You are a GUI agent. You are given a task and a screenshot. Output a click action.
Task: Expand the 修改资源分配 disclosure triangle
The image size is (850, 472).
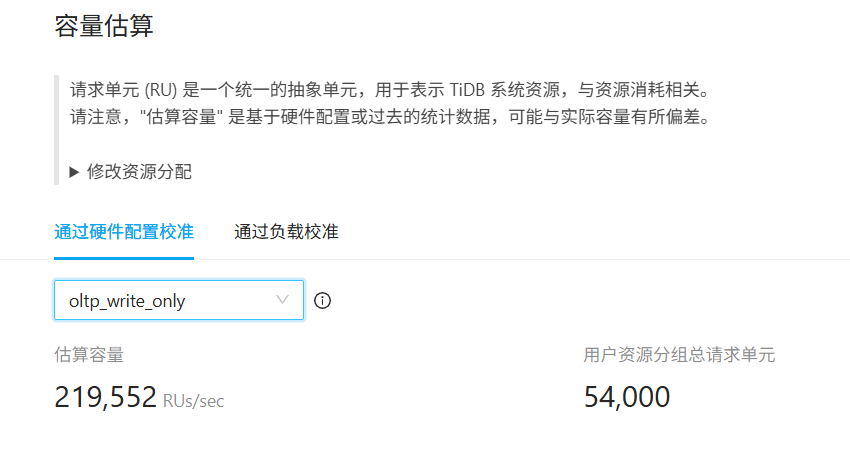click(74, 172)
